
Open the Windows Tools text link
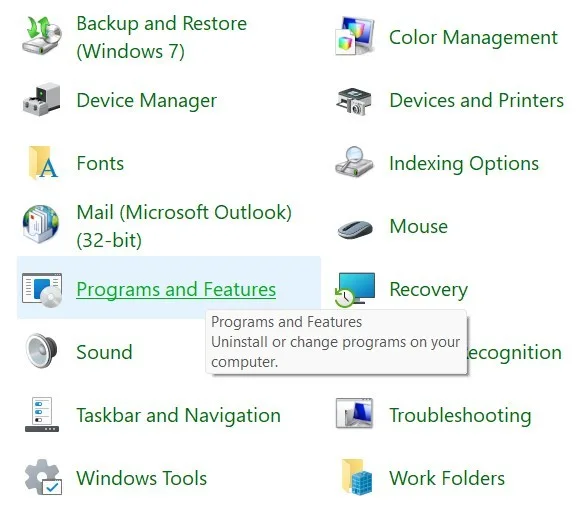tap(141, 478)
